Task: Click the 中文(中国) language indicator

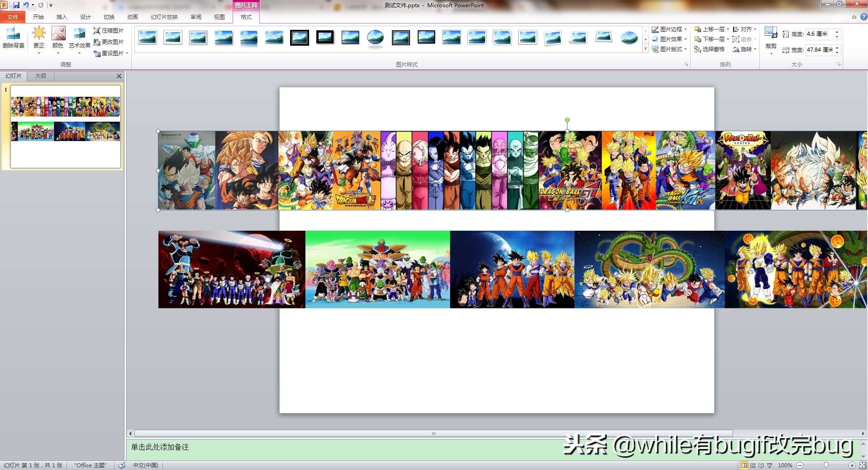Action: (x=146, y=465)
